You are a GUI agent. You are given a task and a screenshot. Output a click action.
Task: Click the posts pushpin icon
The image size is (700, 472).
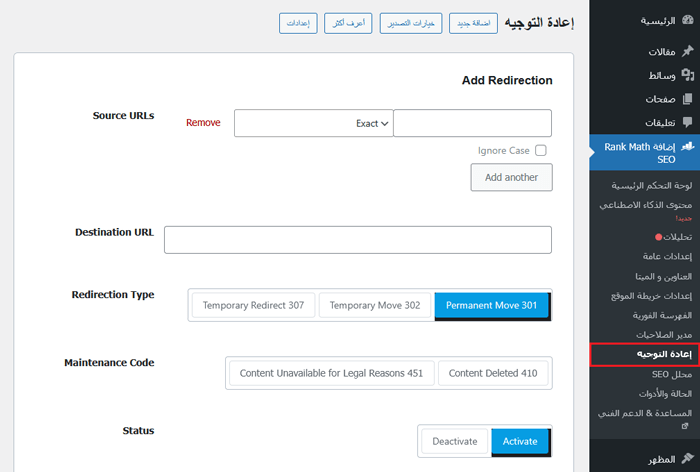688,51
